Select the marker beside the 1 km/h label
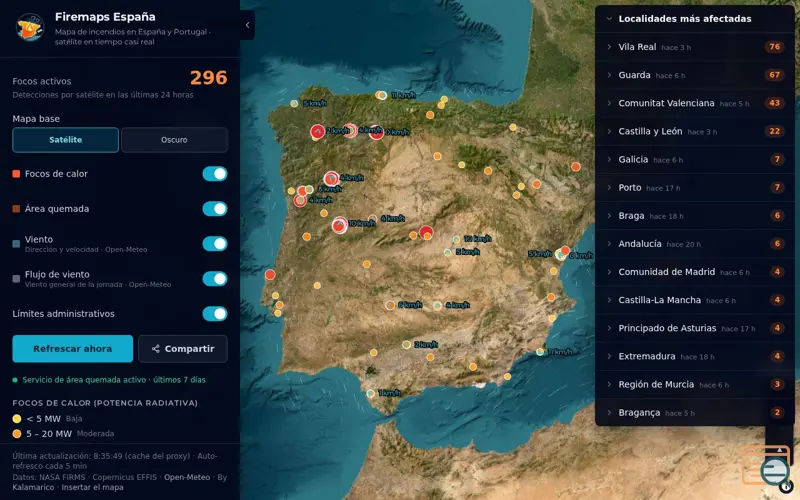 [x=371, y=393]
